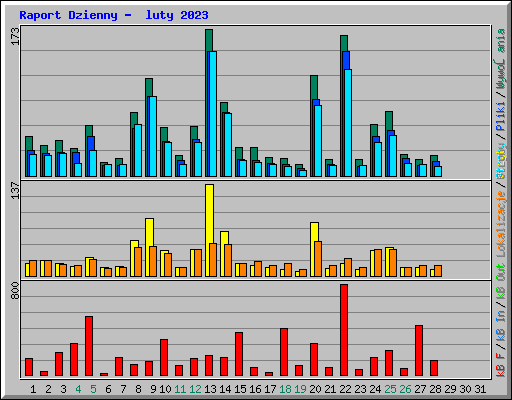Click day 13 on the x-axis

(210, 389)
